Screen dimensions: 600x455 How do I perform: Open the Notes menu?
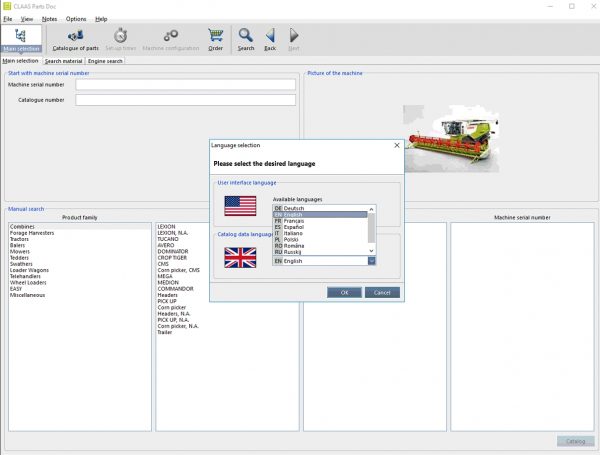point(49,19)
